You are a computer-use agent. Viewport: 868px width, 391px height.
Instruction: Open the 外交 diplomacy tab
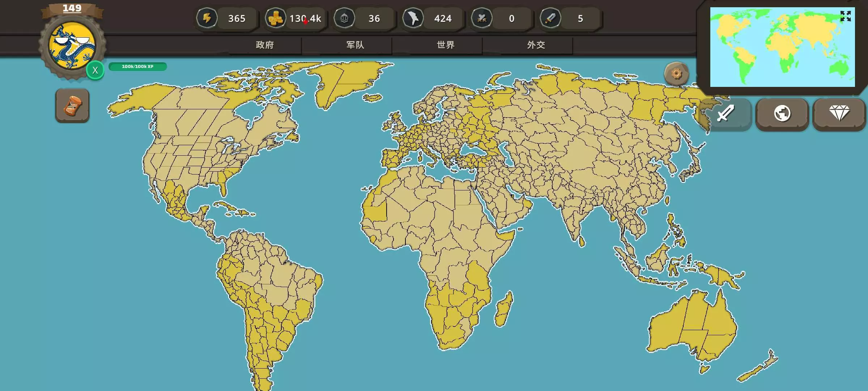point(536,45)
